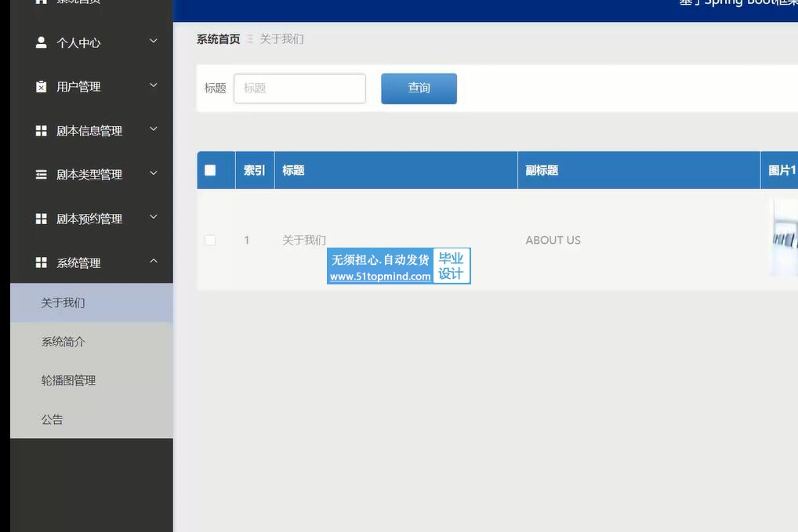Open the 用户管理 menu item

click(92, 86)
